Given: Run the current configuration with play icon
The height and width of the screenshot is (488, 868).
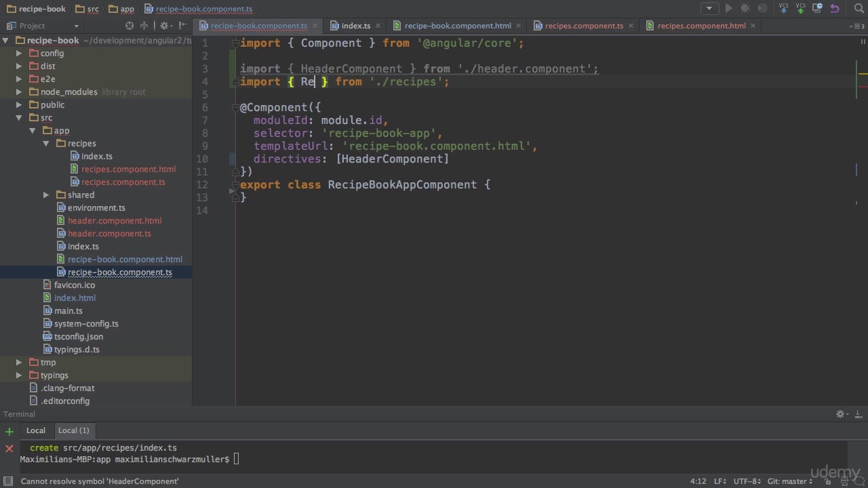Looking at the screenshot, I should tap(729, 9).
